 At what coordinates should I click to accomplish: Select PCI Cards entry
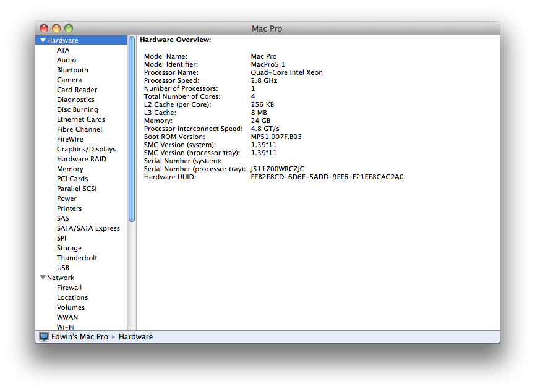pos(72,179)
